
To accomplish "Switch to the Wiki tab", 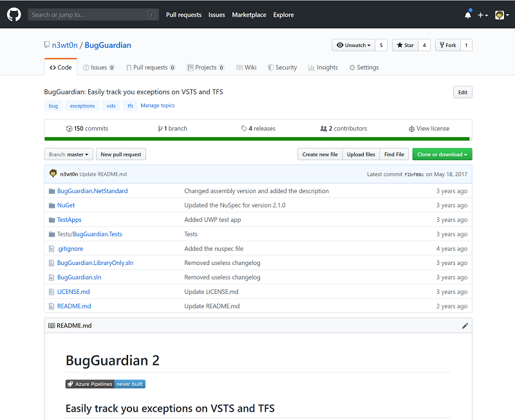I will click(247, 68).
